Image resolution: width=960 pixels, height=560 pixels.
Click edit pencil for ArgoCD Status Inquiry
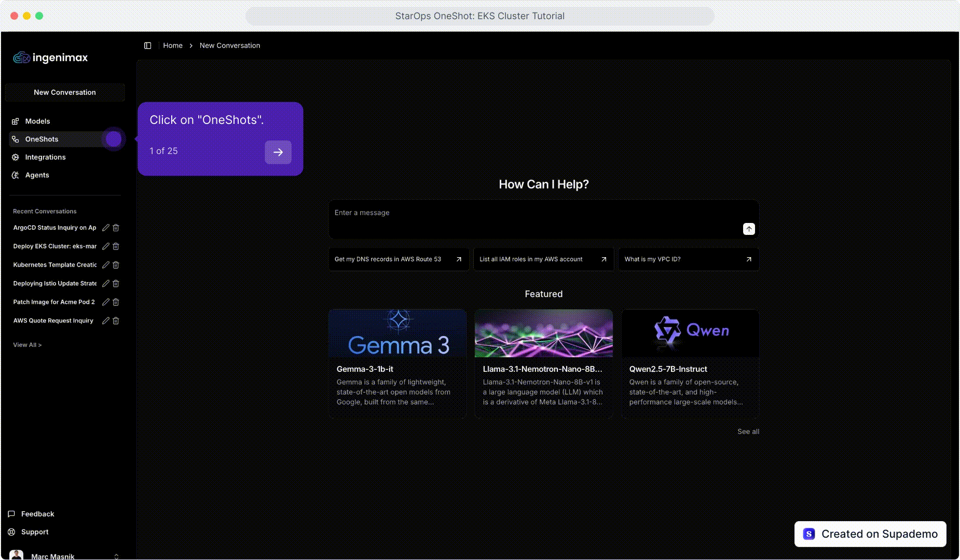click(106, 228)
